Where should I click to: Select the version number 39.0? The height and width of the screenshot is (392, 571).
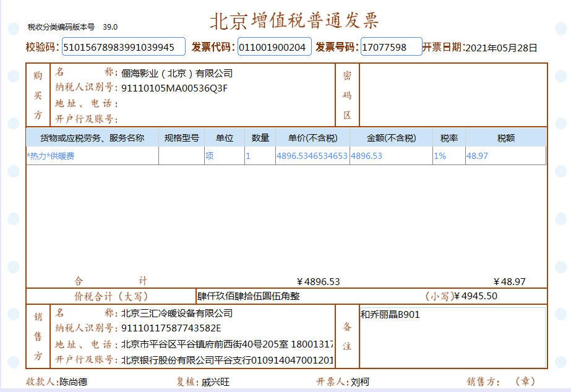pyautogui.click(x=110, y=27)
